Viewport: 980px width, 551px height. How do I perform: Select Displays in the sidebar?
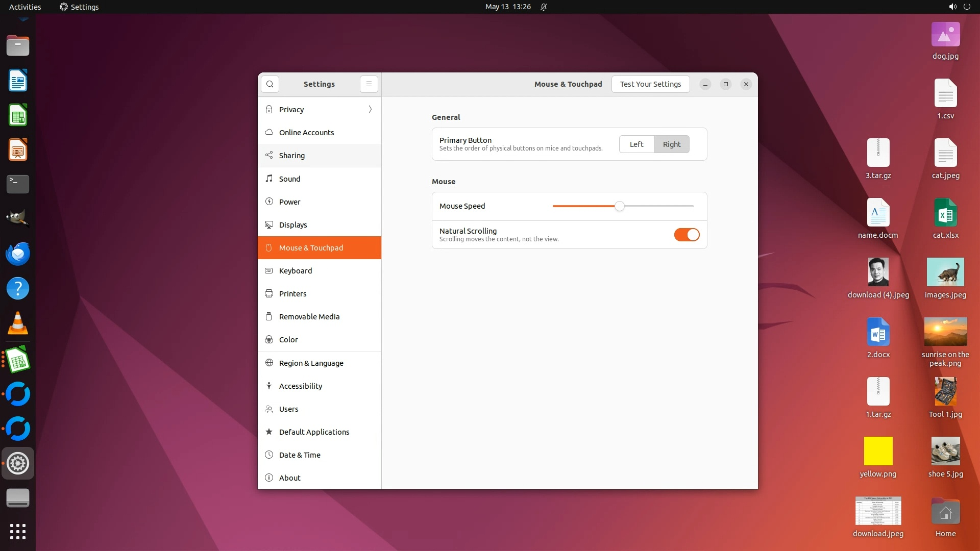click(x=293, y=225)
